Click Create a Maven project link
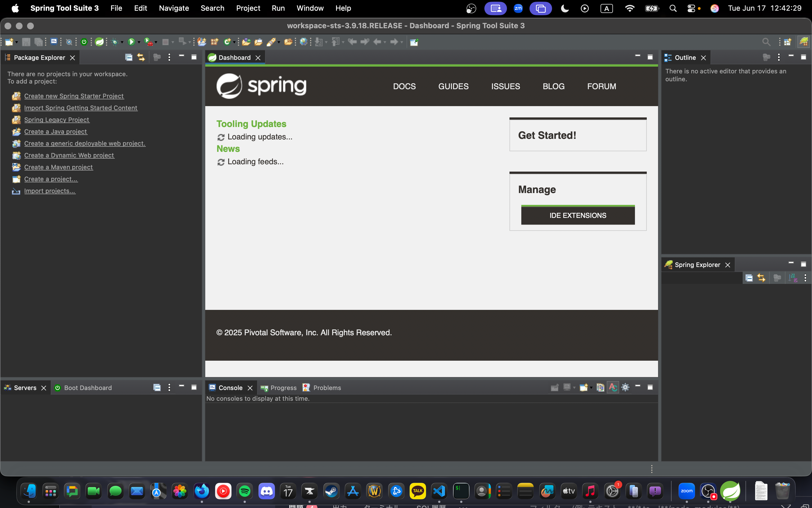 pyautogui.click(x=58, y=167)
